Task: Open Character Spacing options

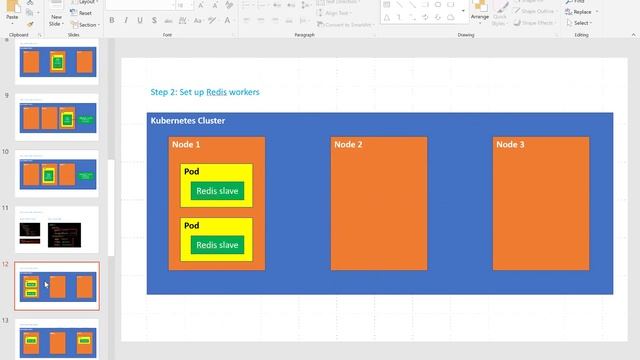Action: pos(183,20)
